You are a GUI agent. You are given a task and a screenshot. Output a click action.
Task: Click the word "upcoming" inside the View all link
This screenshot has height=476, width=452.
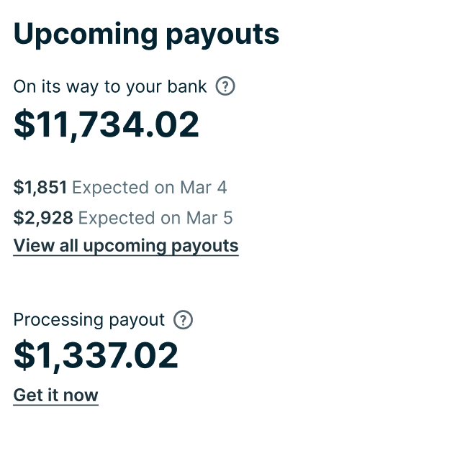point(124,246)
